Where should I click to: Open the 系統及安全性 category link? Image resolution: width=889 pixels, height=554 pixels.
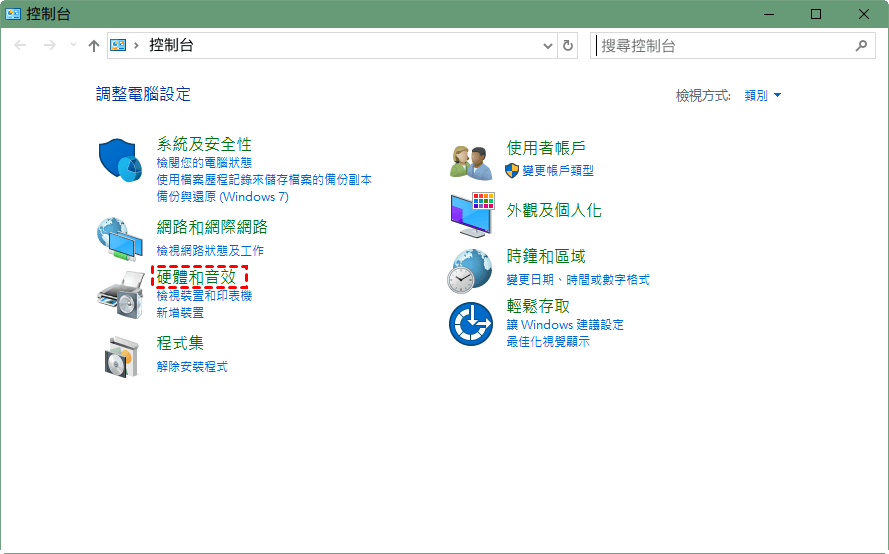coord(204,144)
